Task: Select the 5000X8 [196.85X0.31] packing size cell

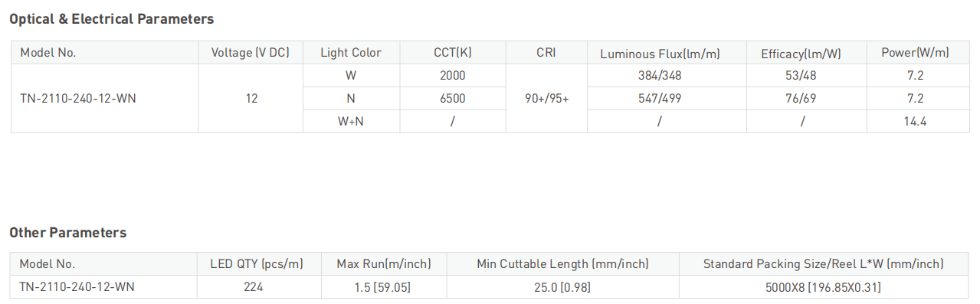Action: [x=824, y=287]
